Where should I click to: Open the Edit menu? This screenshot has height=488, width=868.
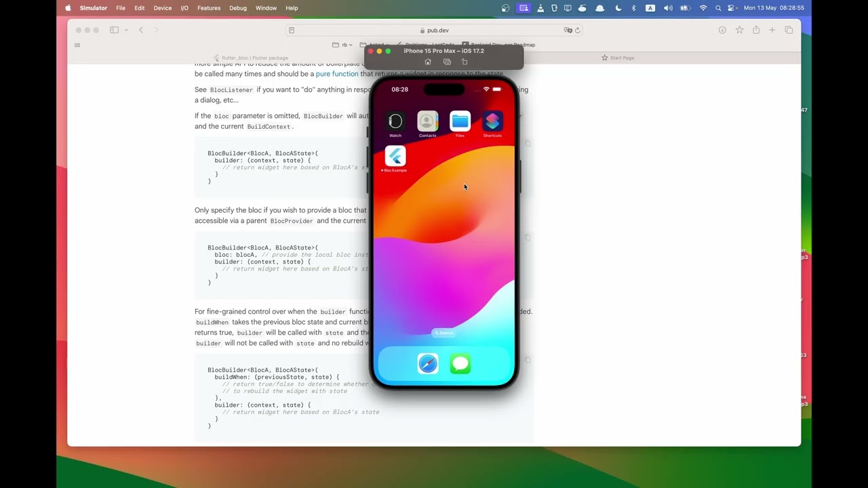coord(140,8)
